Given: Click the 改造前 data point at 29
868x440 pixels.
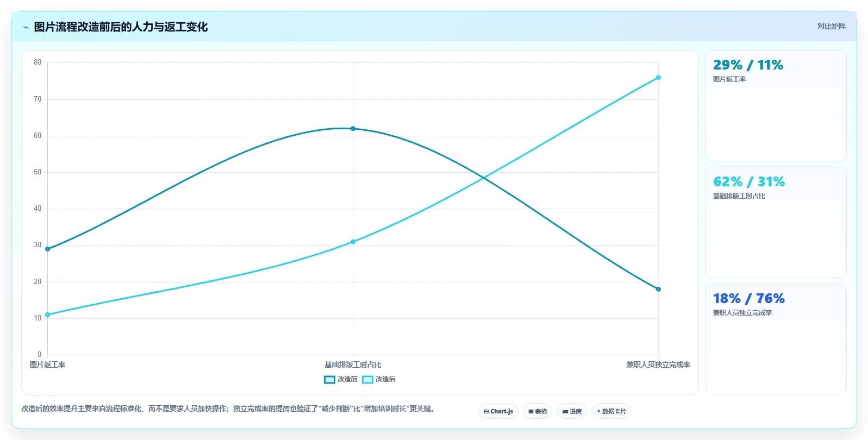Looking at the screenshot, I should [47, 249].
